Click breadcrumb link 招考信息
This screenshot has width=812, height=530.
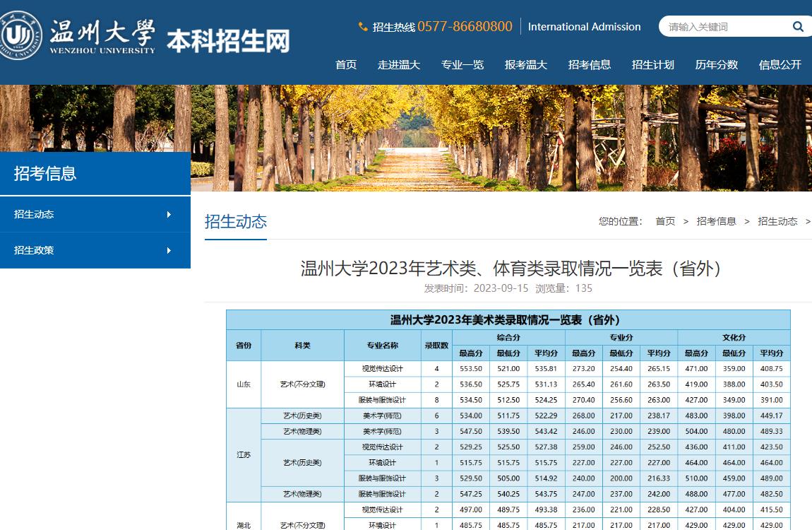pos(716,221)
